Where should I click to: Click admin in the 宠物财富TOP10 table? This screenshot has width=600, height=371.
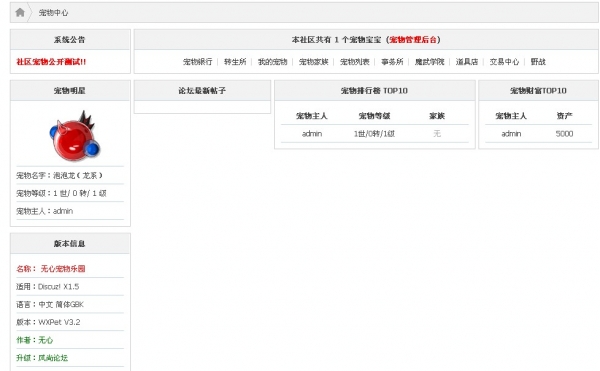[x=511, y=133]
